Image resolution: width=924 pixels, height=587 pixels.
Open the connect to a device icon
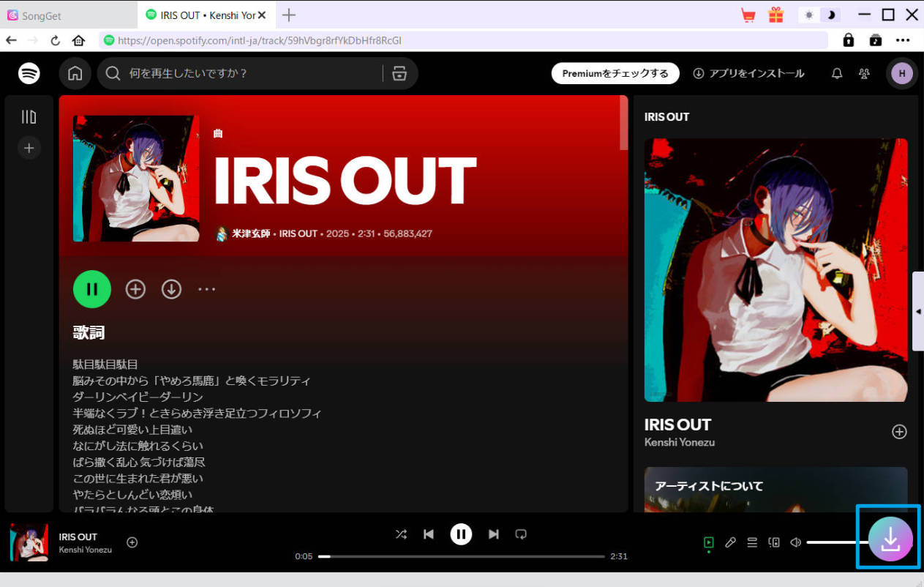[x=774, y=542]
